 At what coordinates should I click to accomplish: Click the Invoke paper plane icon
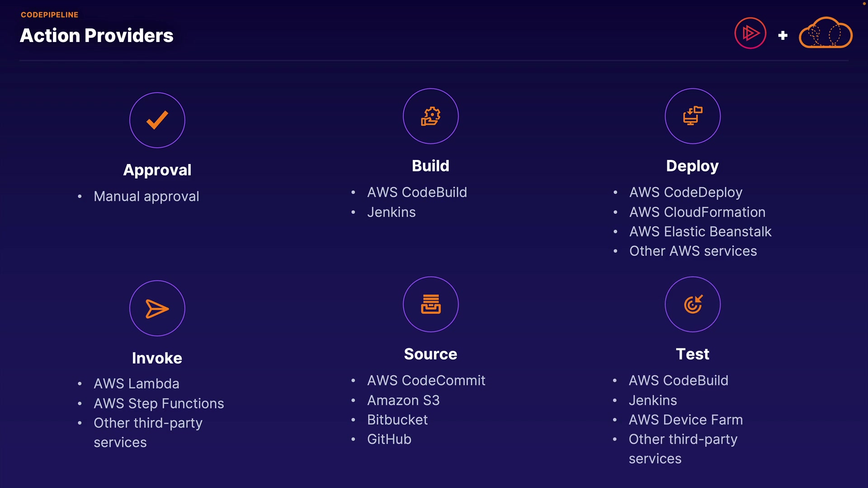(157, 309)
